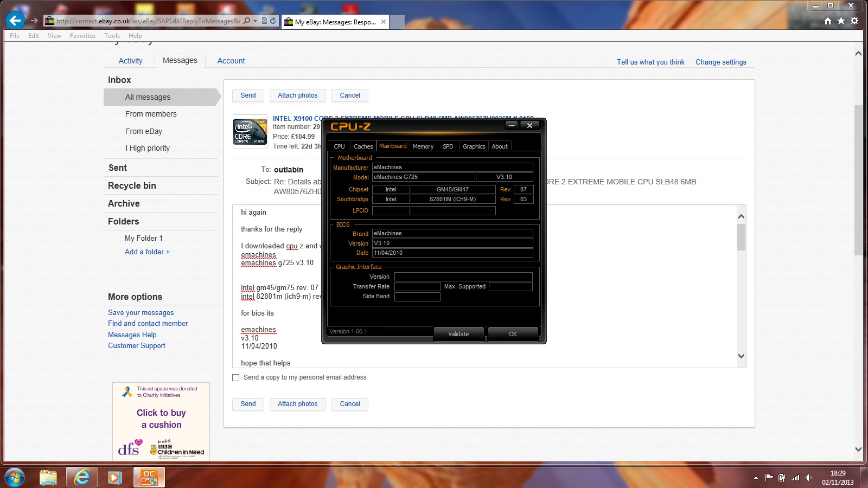Switch to the SPD tab in CPU-Z
This screenshot has width=868, height=488.
pos(448,146)
